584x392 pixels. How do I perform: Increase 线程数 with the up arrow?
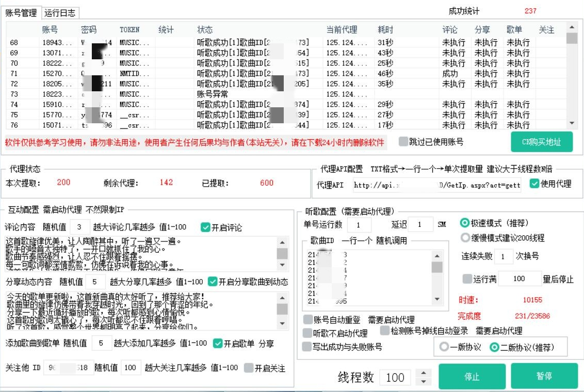pos(424,373)
